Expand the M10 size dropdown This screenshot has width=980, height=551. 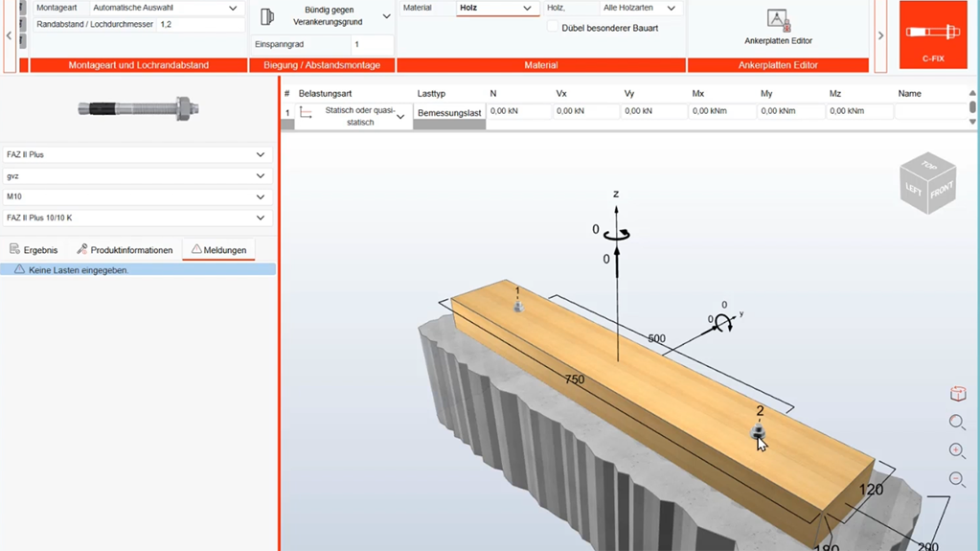(x=137, y=196)
